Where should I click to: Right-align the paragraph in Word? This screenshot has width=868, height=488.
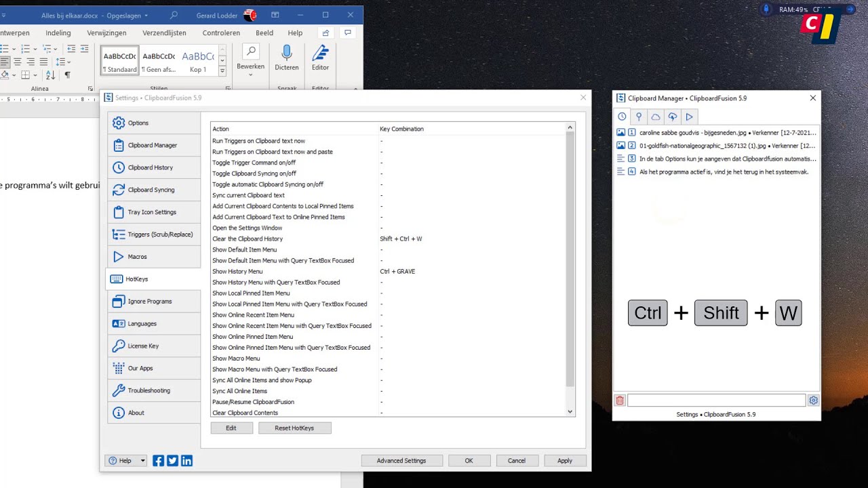pyautogui.click(x=31, y=62)
